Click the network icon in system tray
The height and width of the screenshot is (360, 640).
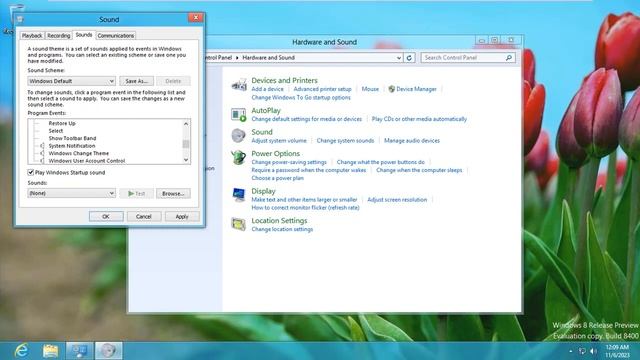pyautogui.click(x=582, y=351)
